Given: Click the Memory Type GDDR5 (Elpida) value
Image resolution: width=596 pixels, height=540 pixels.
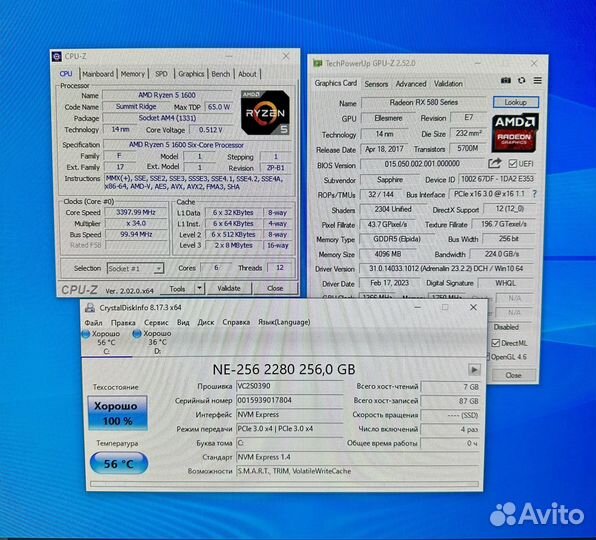Looking at the screenshot, I should click(x=397, y=239).
